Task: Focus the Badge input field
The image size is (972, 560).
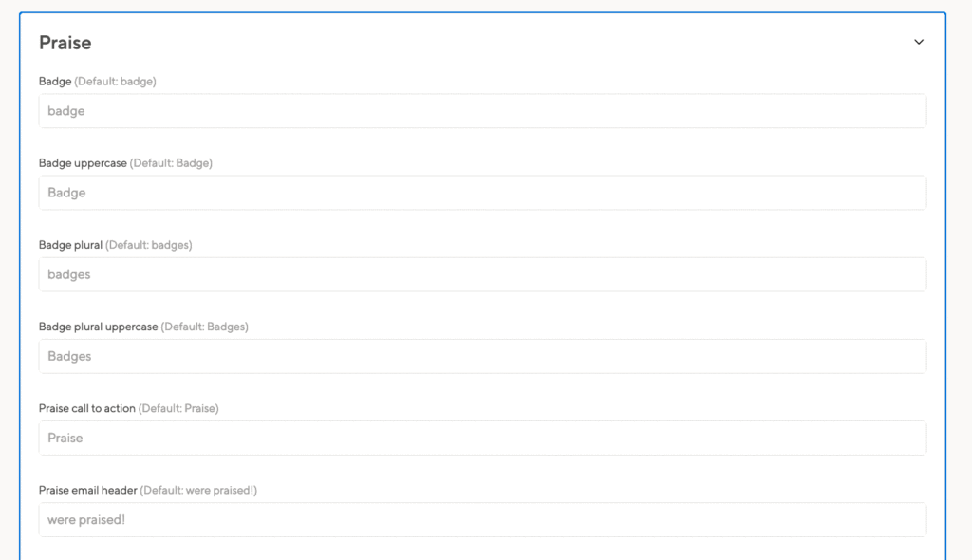Action: tap(482, 111)
